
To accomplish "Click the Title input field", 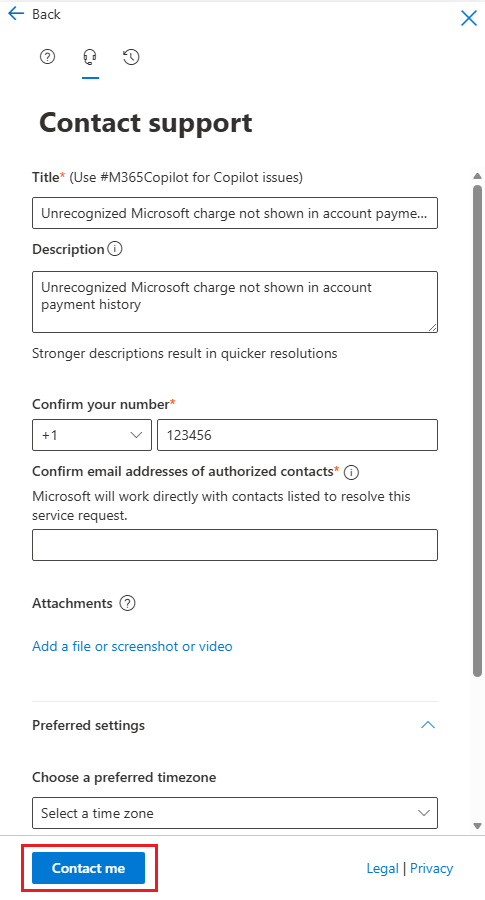I will [235, 213].
